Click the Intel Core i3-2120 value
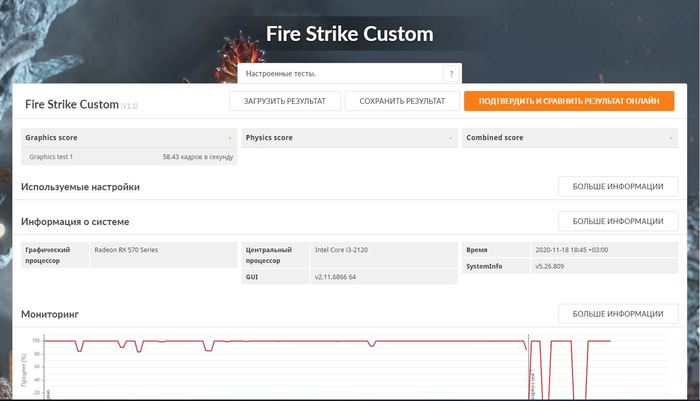Screen dimensions: 700x401 342,250
